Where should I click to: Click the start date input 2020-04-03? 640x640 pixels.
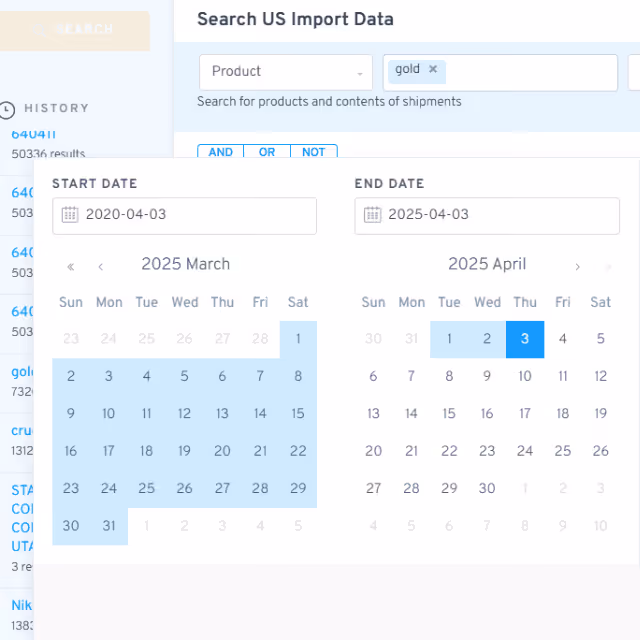pos(184,216)
